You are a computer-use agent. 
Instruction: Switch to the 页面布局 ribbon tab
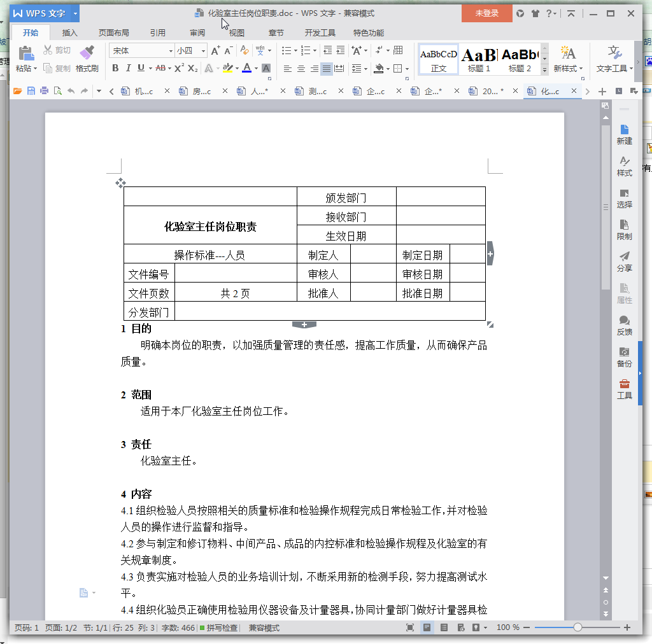tap(113, 33)
